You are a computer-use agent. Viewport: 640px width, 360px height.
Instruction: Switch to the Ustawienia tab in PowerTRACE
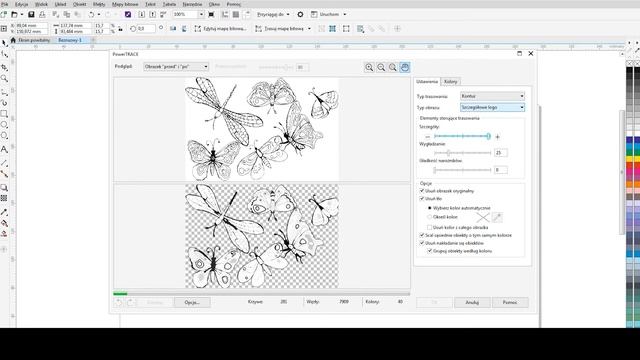coord(427,82)
